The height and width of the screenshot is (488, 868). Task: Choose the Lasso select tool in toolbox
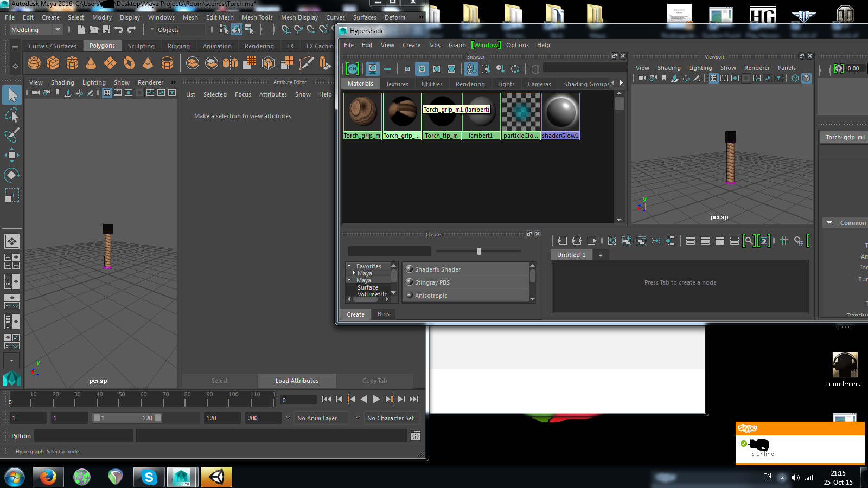[12, 115]
